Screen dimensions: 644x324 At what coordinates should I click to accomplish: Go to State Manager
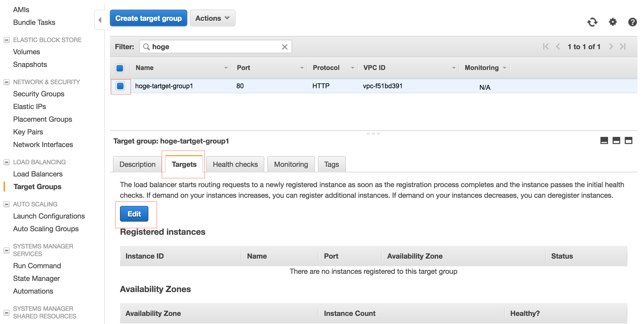(x=36, y=278)
